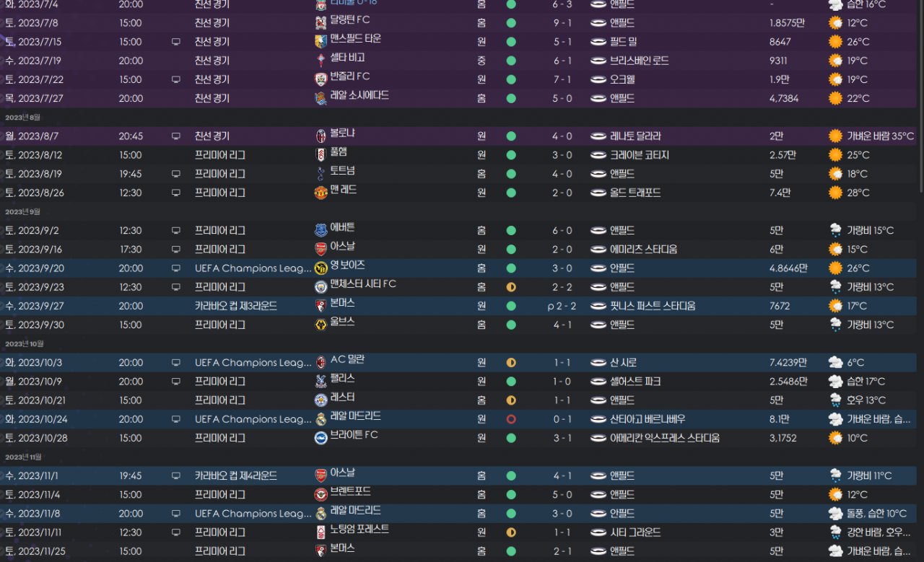Open the 브라이튼 FC team link

354,435
